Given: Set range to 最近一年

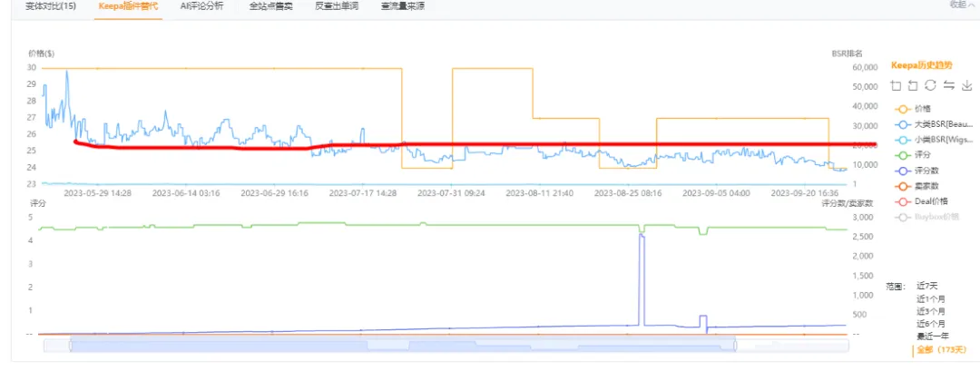Looking at the screenshot, I should pos(933,337).
